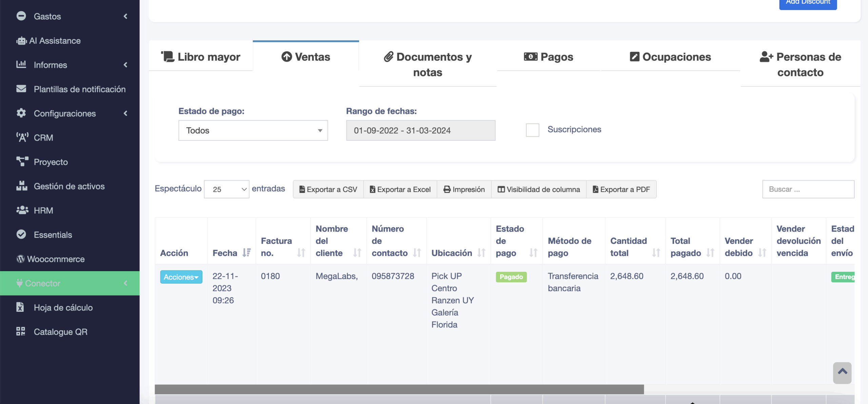Screen dimensions: 868x404
Task: Click the horizontal table scrollbar
Action: click(x=399, y=389)
